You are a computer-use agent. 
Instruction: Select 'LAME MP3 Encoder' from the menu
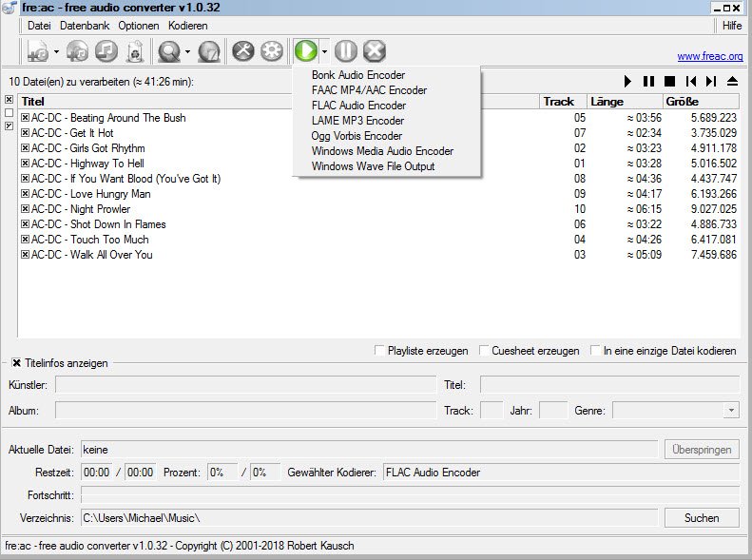pos(357,121)
